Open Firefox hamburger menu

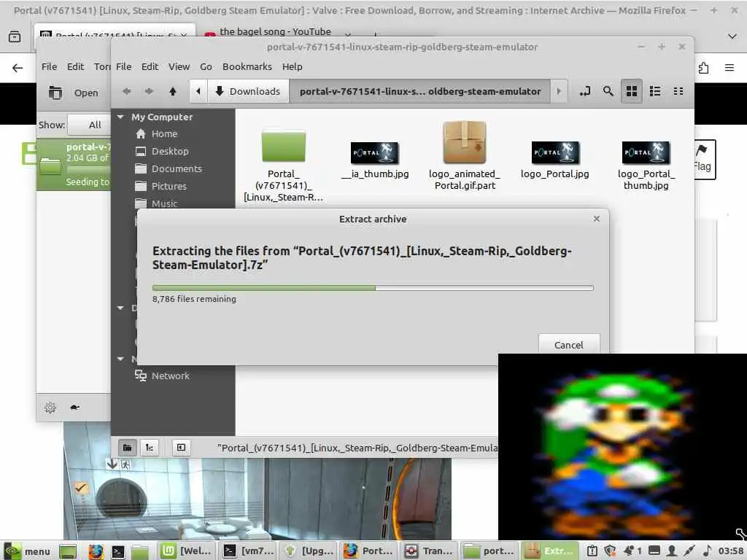pos(729,68)
